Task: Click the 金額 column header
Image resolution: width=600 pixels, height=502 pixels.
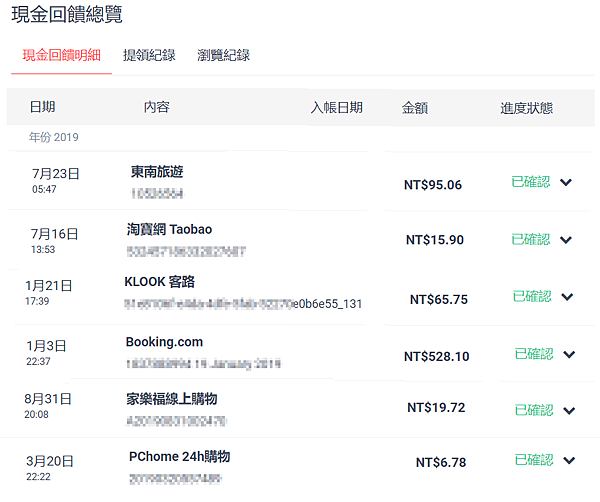Action: (x=415, y=108)
